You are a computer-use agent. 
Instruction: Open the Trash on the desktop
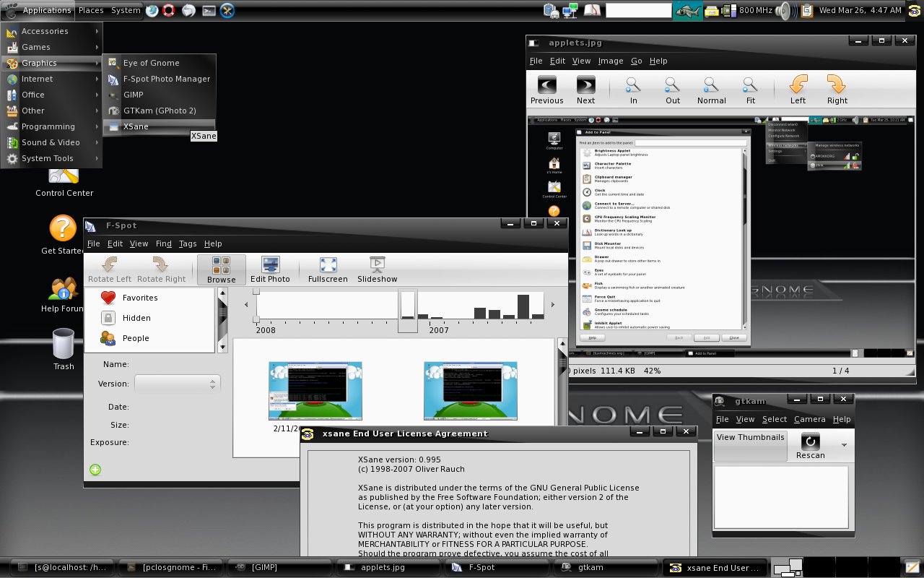pyautogui.click(x=64, y=350)
